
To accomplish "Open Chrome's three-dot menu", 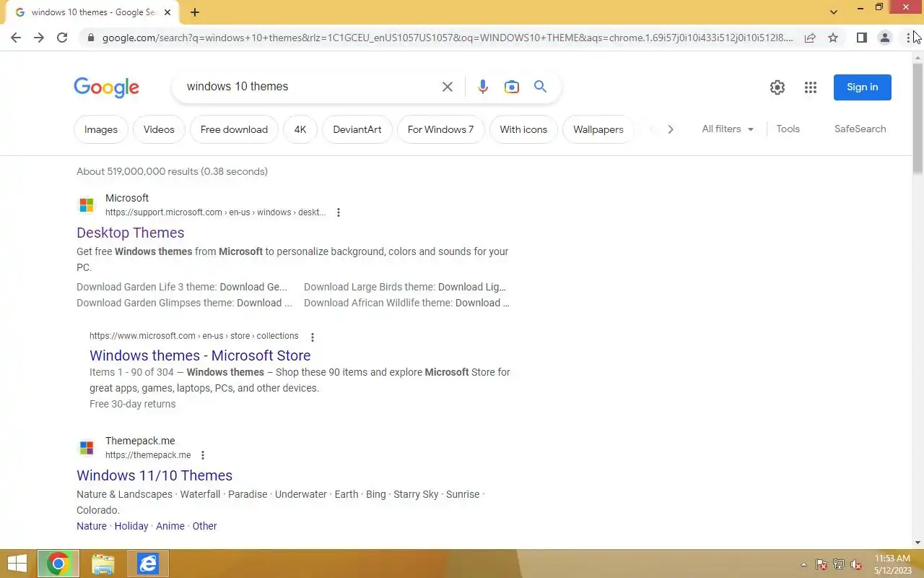I will [908, 38].
